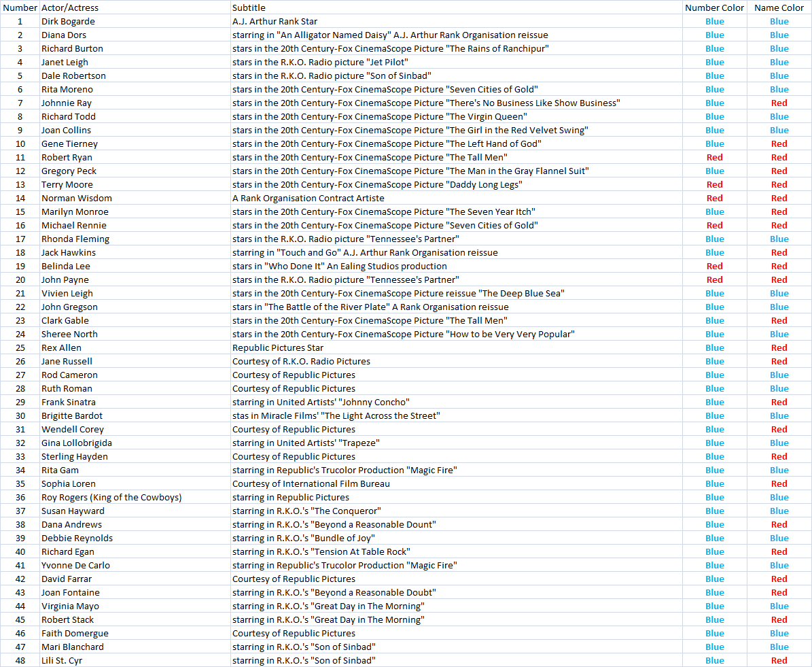Screen dimensions: 812x667
Task: Select the Faith Domergue cell
Action: [x=135, y=633]
